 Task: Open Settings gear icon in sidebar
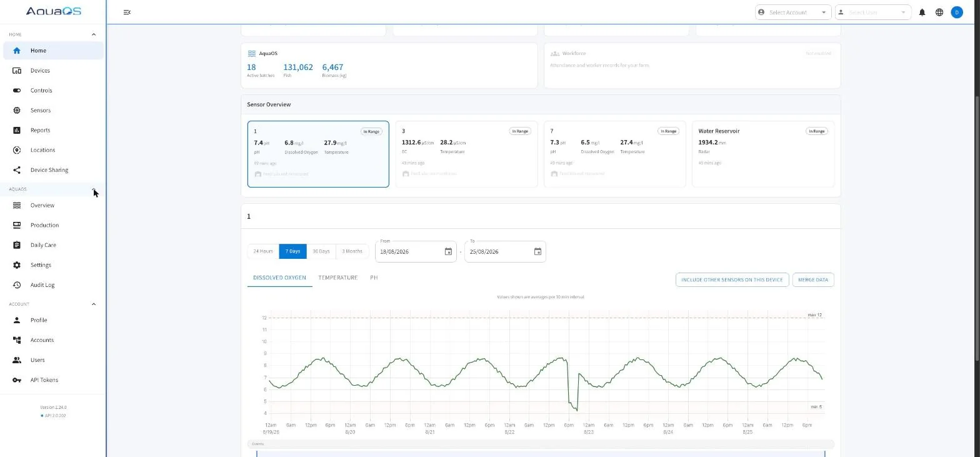(x=17, y=265)
